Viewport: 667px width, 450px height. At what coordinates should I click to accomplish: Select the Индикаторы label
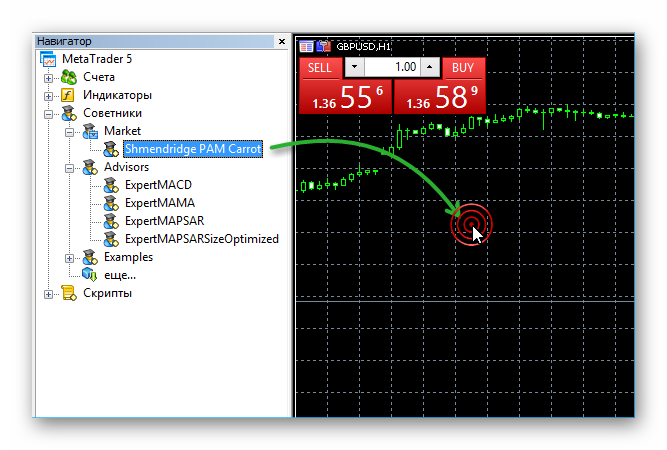click(117, 95)
